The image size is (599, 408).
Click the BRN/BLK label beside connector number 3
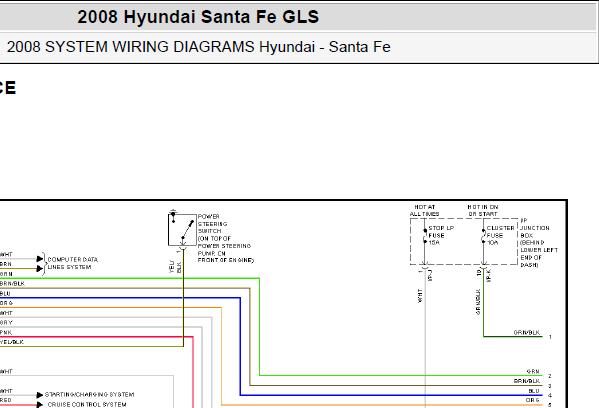527,381
